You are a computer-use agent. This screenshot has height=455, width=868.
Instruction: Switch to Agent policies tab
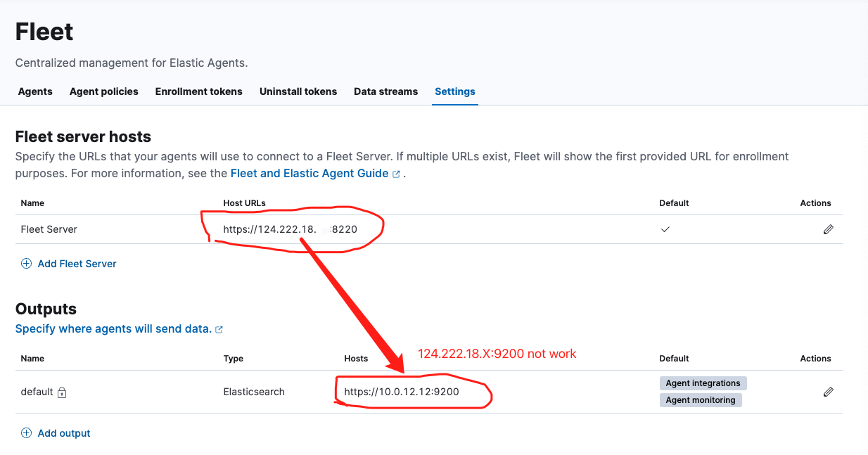tap(104, 91)
